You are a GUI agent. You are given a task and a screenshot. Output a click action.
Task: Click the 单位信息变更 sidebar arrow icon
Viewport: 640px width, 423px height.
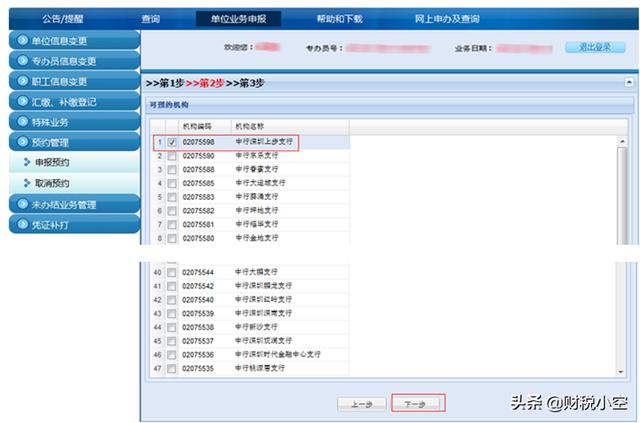tap(22, 40)
